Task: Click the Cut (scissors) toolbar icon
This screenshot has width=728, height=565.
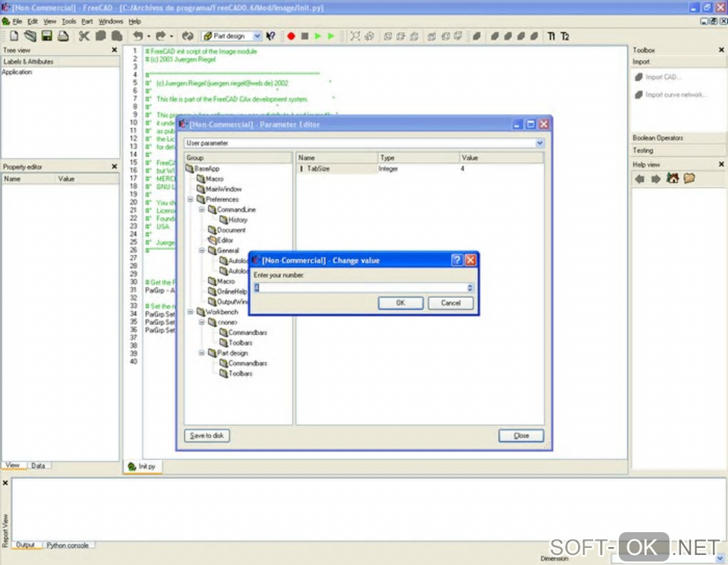Action: 84,36
